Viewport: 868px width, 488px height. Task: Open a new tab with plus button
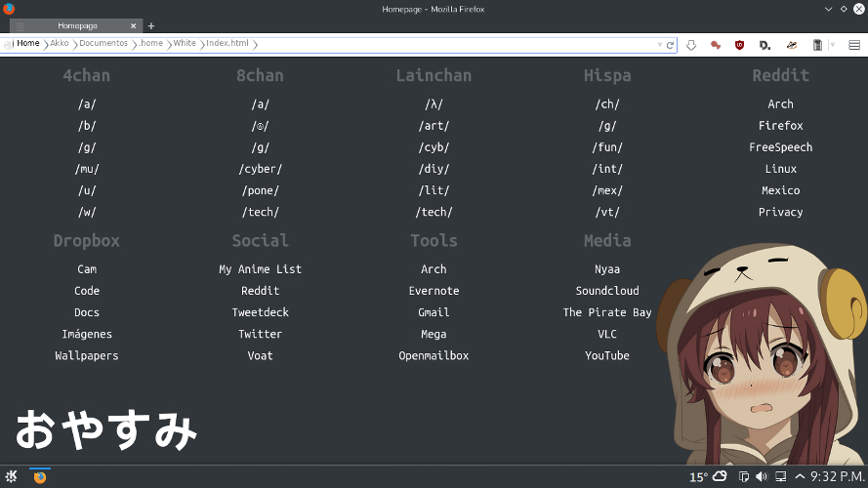point(151,26)
